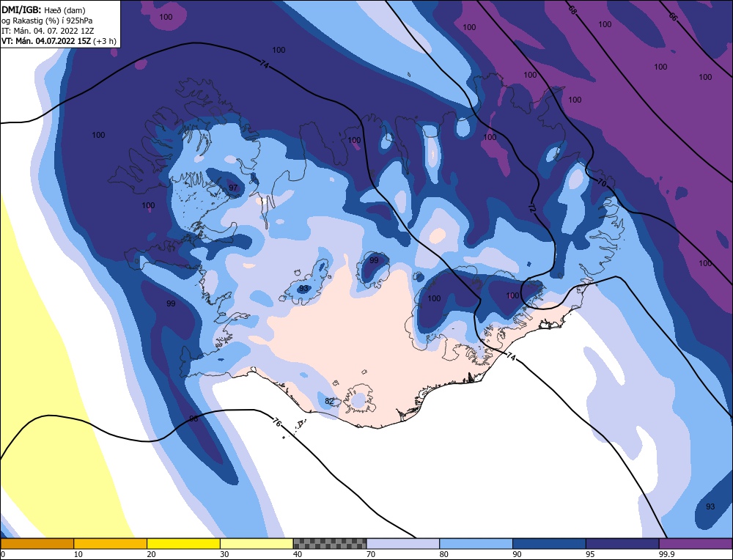
Task: Click the '76' height contour label
Action: coord(277,423)
